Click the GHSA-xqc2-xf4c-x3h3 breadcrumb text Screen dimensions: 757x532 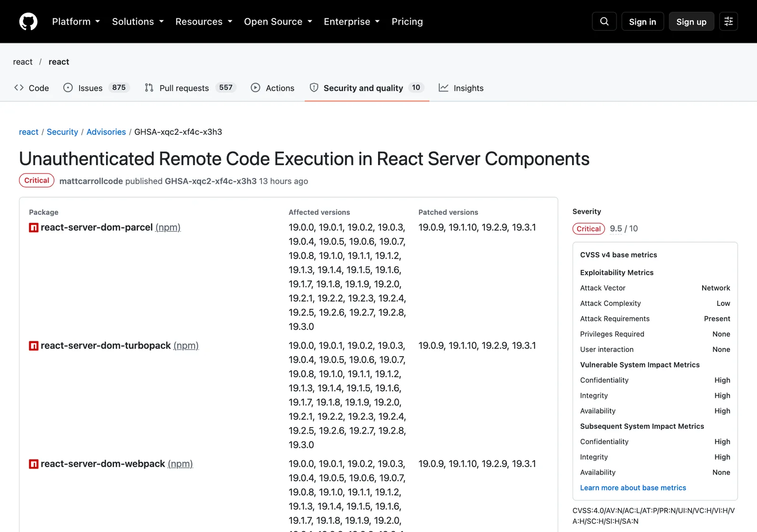[x=178, y=132]
